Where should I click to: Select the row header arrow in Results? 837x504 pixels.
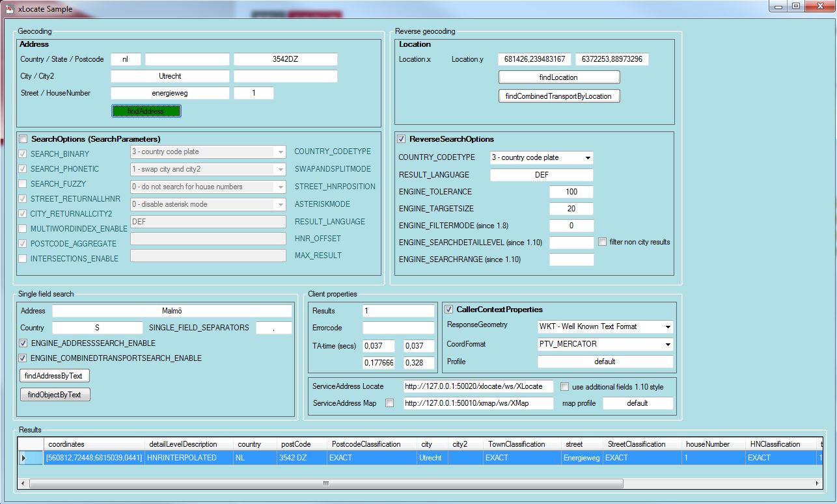pyautogui.click(x=25, y=458)
